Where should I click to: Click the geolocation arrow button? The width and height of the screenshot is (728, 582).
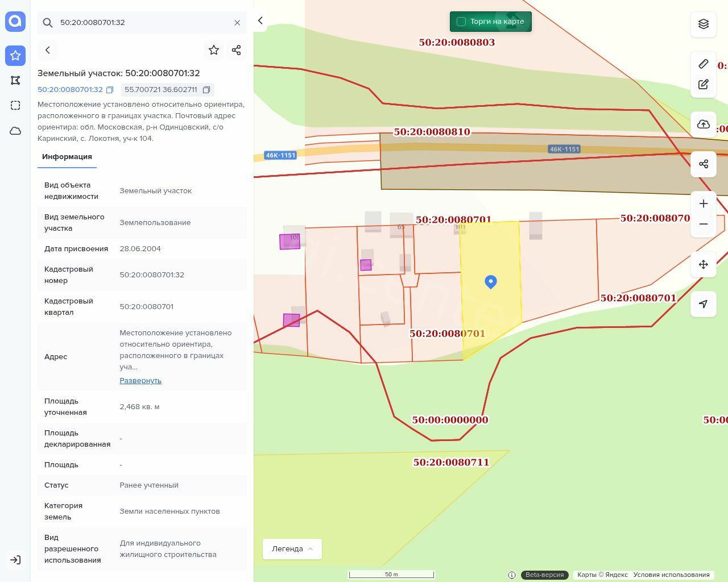[704, 304]
